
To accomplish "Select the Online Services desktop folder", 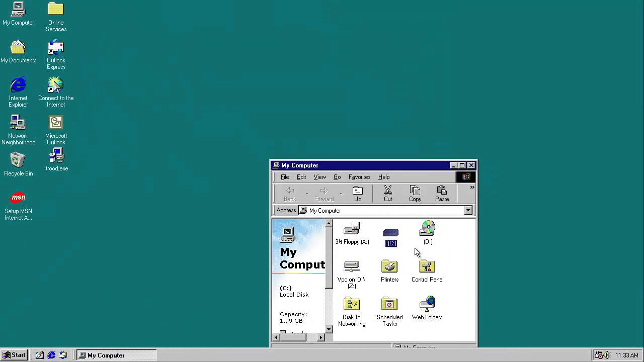I will [56, 17].
